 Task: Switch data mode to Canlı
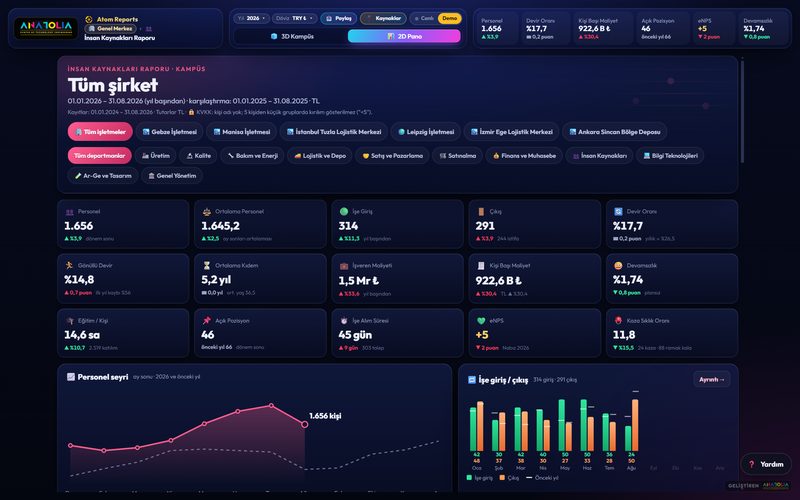(x=424, y=18)
